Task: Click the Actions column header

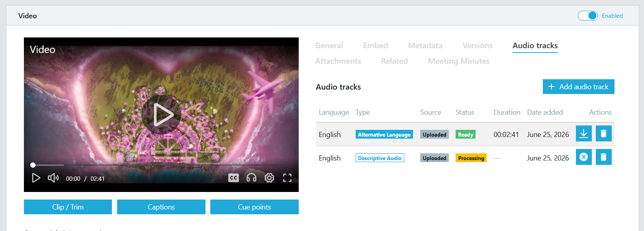Action: (600, 112)
